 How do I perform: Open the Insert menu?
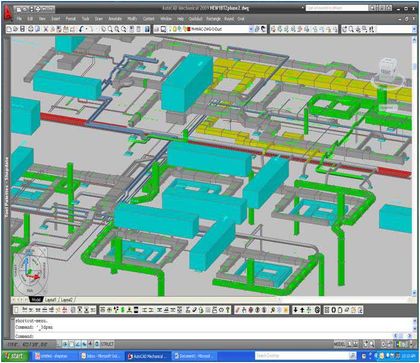[56, 19]
